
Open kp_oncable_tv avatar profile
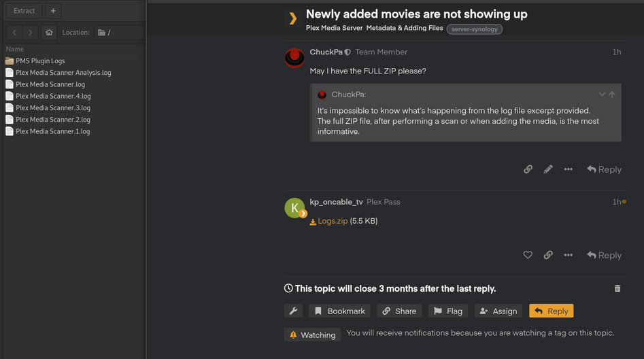point(295,208)
